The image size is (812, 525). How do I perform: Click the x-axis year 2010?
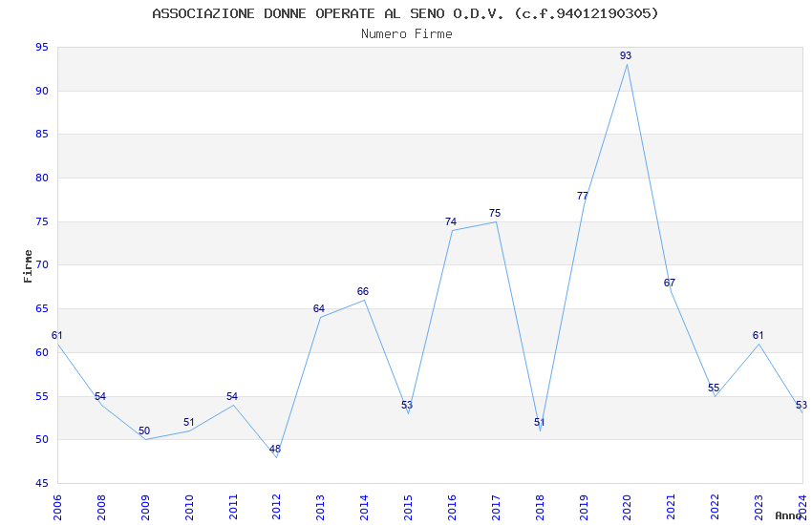pos(188,507)
